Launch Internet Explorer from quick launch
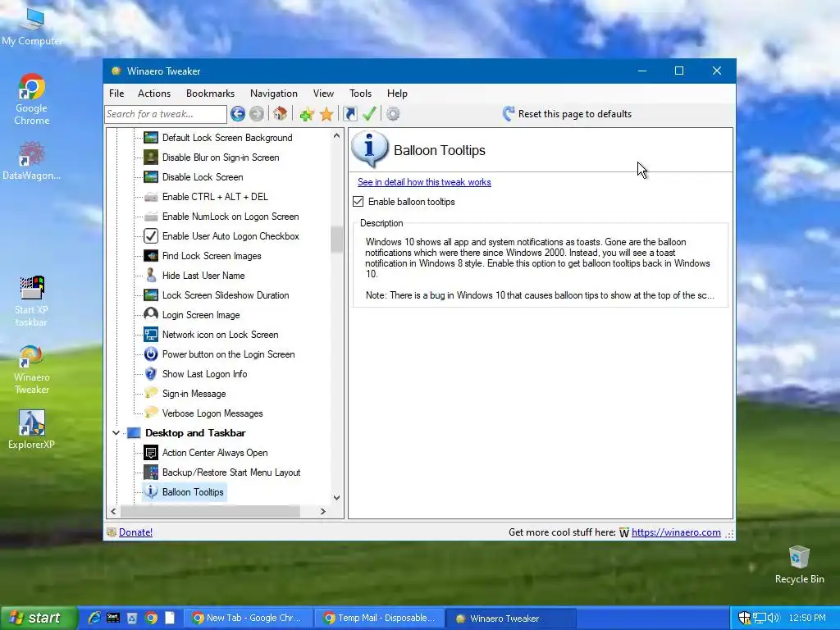The width and height of the screenshot is (840, 630). pos(94,618)
